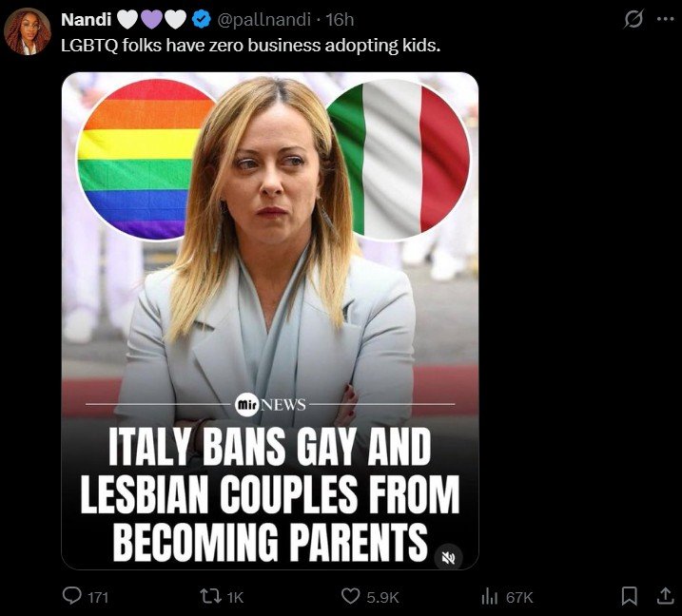Reply to the post via comment icon
682x616 pixels.
pos(71,596)
